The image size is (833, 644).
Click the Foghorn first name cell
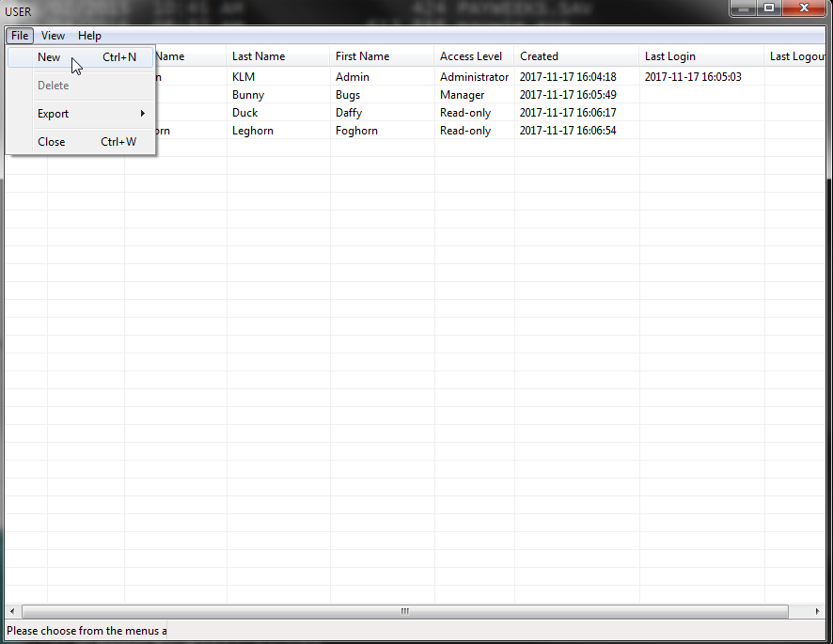pyautogui.click(x=383, y=131)
